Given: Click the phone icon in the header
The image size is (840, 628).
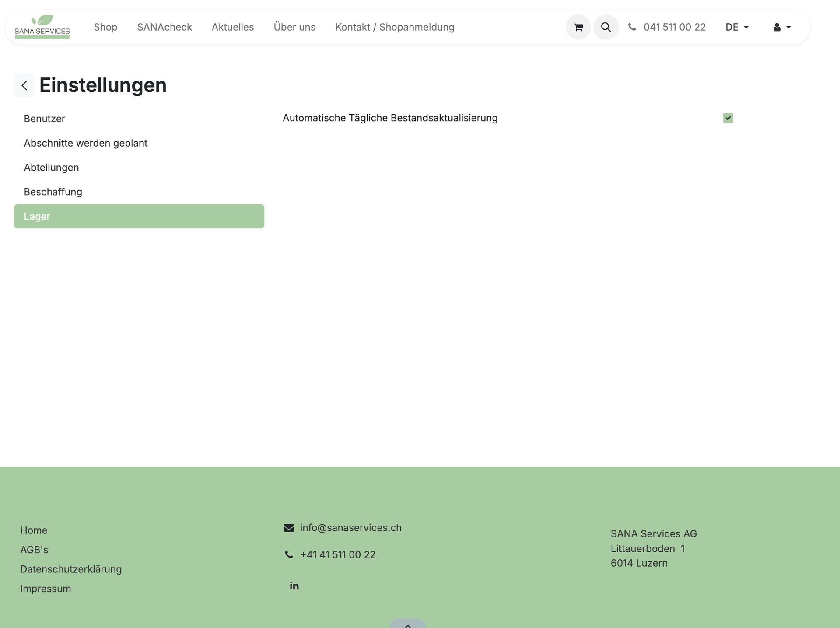Looking at the screenshot, I should point(632,27).
